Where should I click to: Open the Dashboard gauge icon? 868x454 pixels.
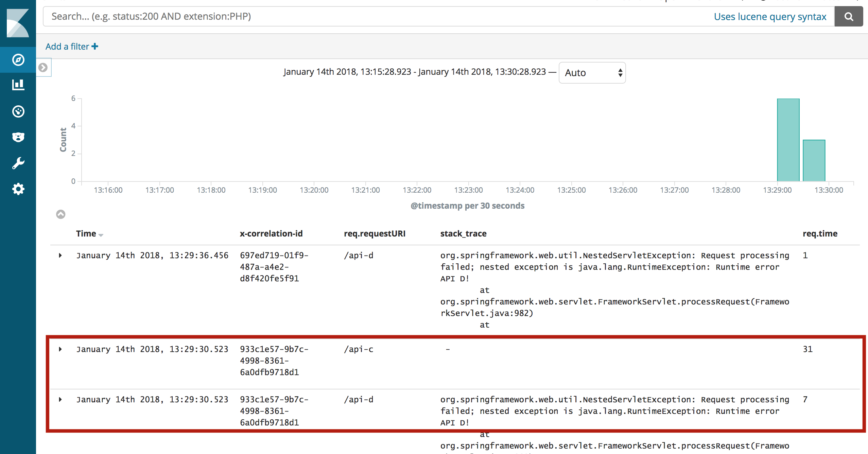click(x=18, y=111)
